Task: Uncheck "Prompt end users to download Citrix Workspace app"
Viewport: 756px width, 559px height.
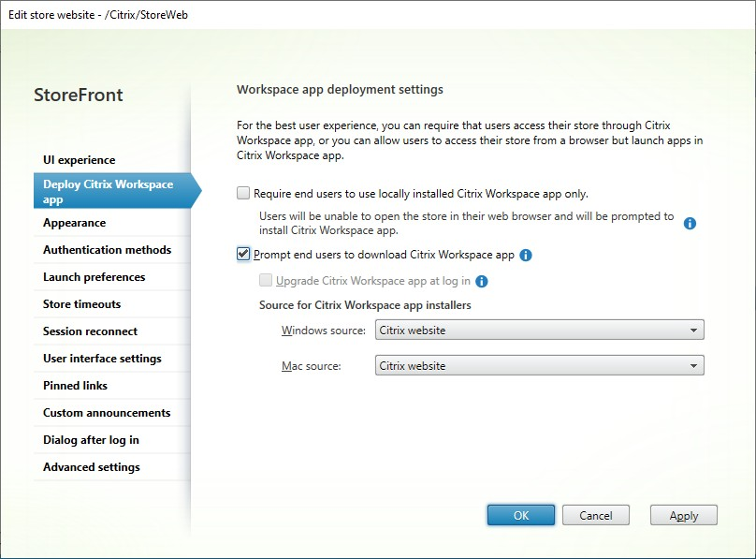Action: (243, 254)
